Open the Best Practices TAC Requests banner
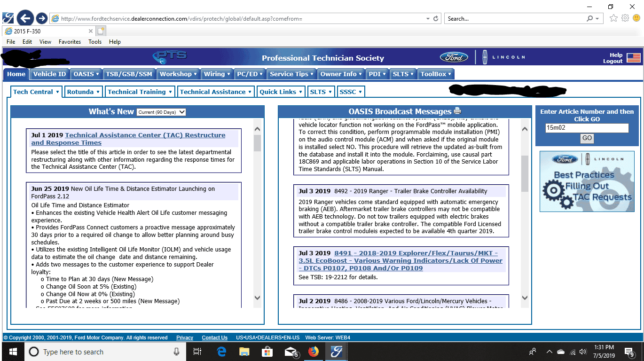This screenshot has height=361, width=644. pos(587,181)
